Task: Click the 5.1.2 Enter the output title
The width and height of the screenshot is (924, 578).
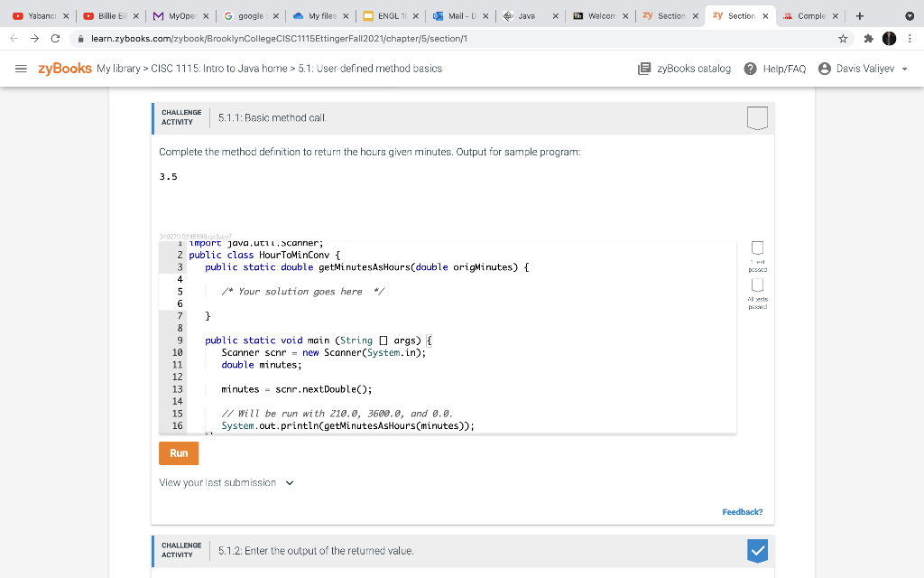Action: coord(316,551)
